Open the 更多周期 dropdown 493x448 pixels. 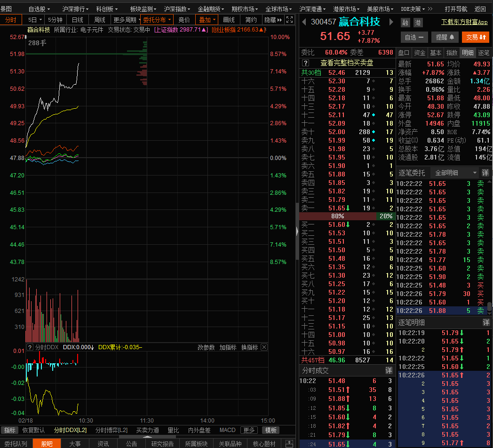click(x=127, y=20)
